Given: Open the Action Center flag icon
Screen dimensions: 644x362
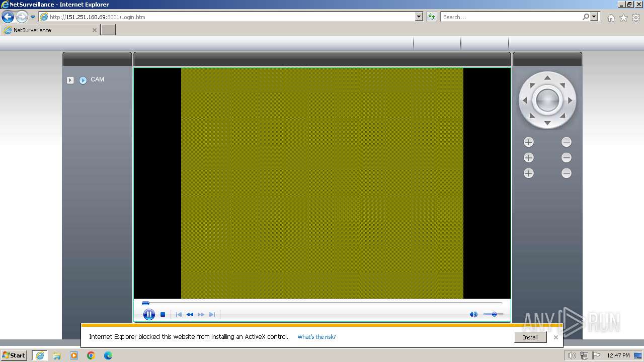Looking at the screenshot, I should coord(596,355).
